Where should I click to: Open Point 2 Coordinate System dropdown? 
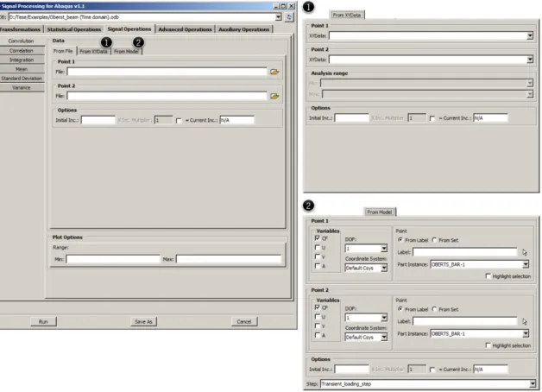tap(384, 337)
